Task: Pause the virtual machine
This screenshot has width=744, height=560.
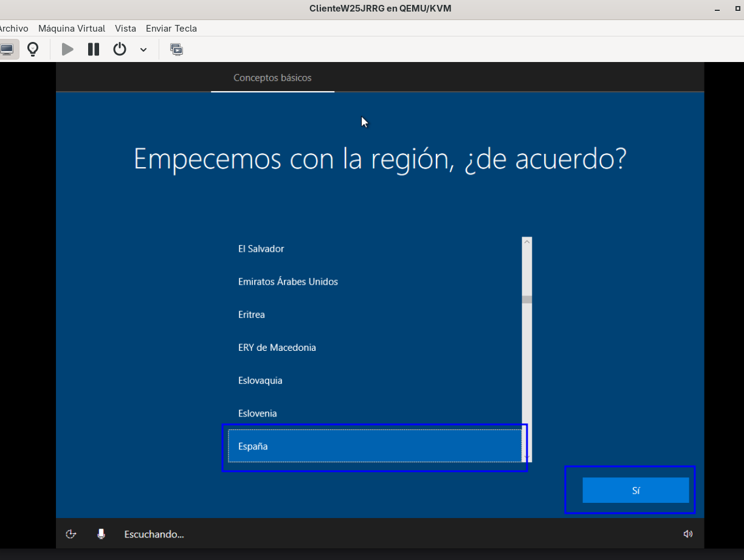Action: pos(94,49)
